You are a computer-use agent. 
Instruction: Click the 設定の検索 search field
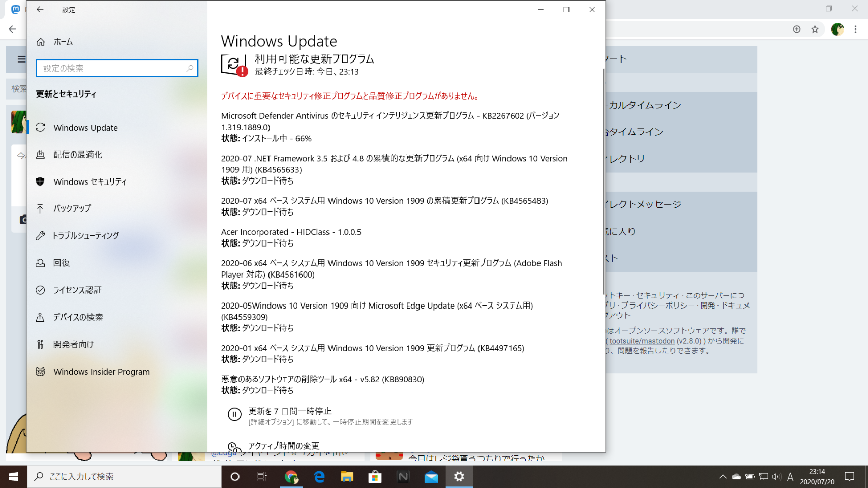[117, 68]
